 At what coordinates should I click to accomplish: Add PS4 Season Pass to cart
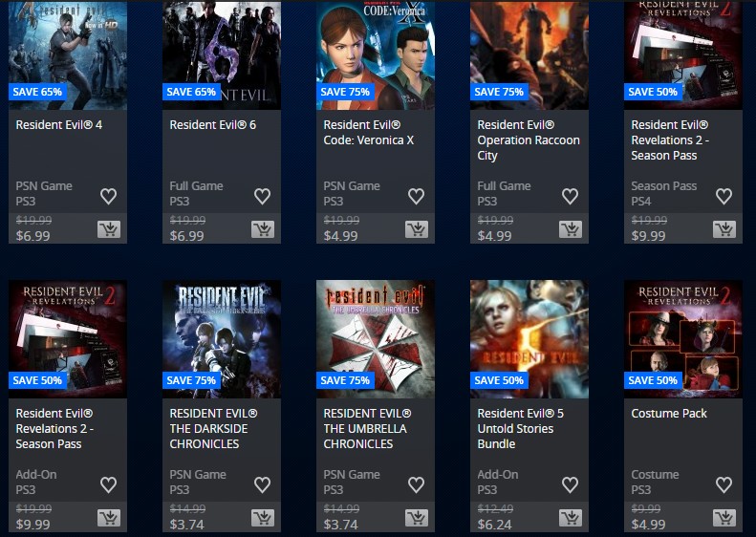[x=724, y=229]
